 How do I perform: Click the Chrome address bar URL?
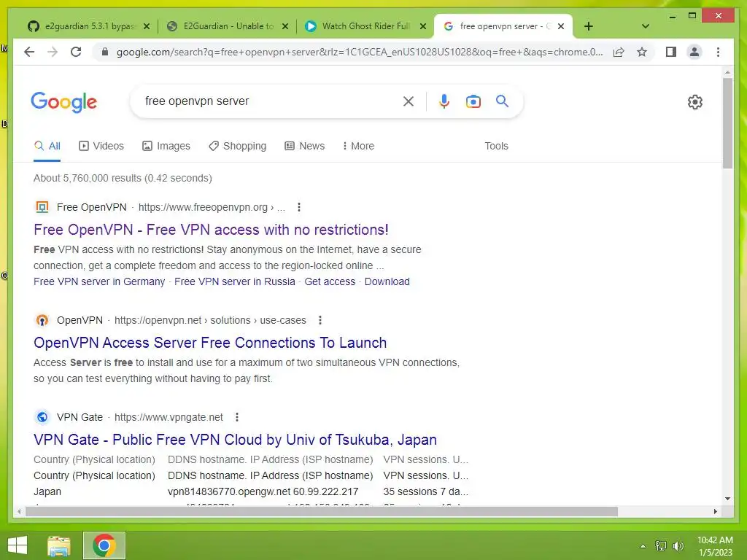360,52
